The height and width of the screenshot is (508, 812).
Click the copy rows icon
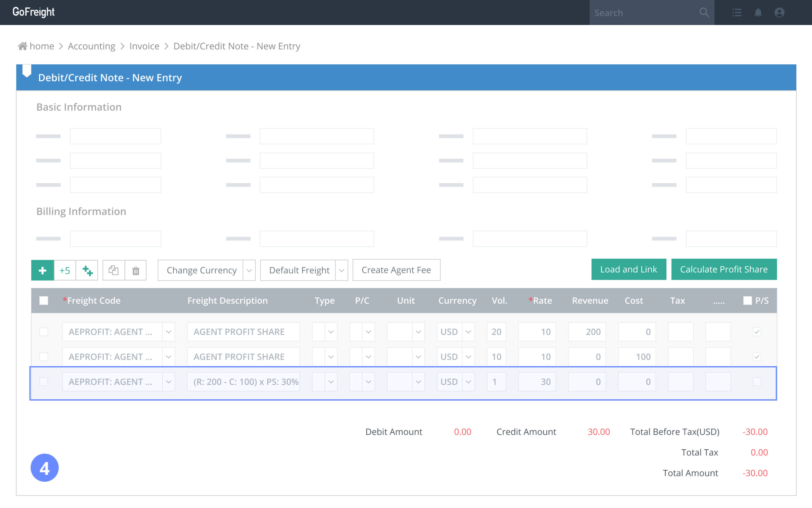pyautogui.click(x=114, y=270)
